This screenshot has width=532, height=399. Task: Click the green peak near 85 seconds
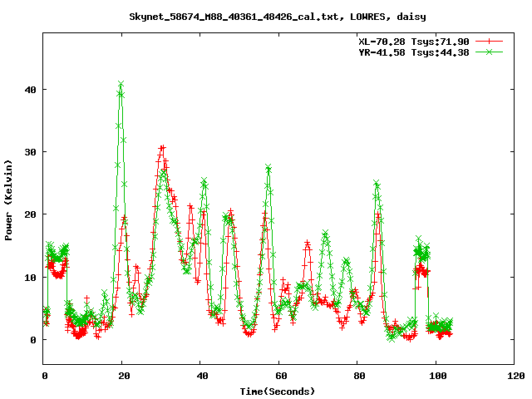coord(377,183)
